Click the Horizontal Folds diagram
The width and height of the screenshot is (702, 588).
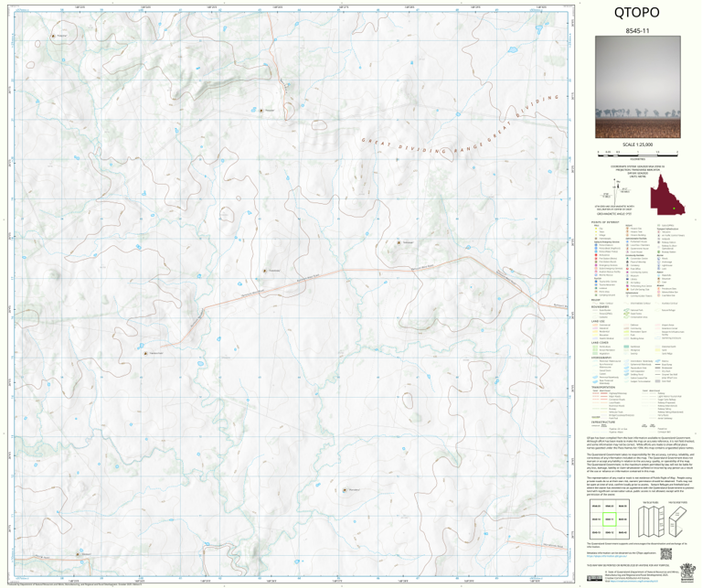pyautogui.click(x=678, y=522)
